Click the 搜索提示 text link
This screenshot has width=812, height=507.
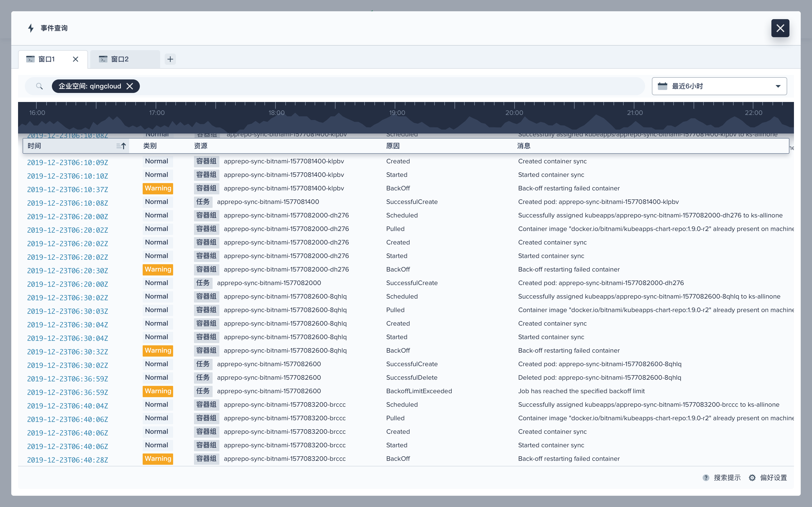[x=727, y=477]
